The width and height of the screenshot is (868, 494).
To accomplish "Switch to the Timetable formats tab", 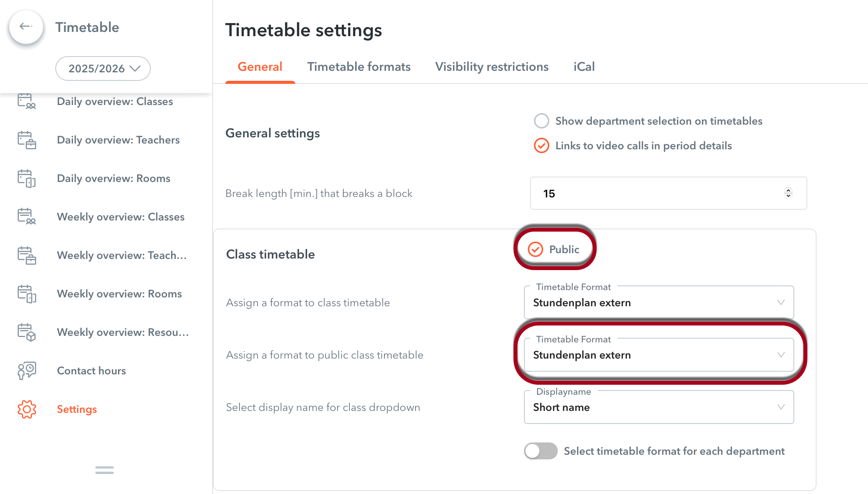I will [359, 67].
